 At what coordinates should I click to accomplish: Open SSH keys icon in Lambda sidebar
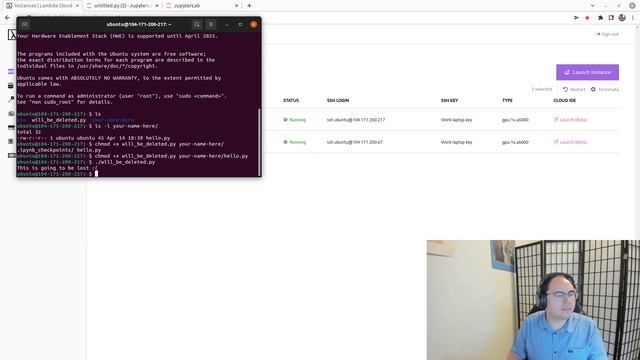point(11,99)
